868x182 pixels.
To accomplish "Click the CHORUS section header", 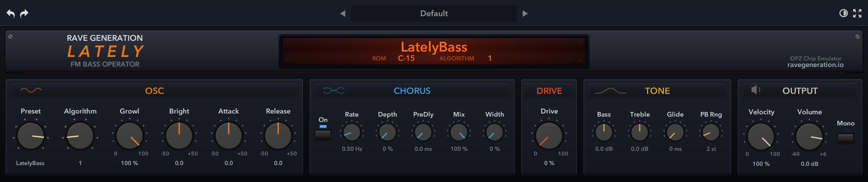I will (412, 91).
